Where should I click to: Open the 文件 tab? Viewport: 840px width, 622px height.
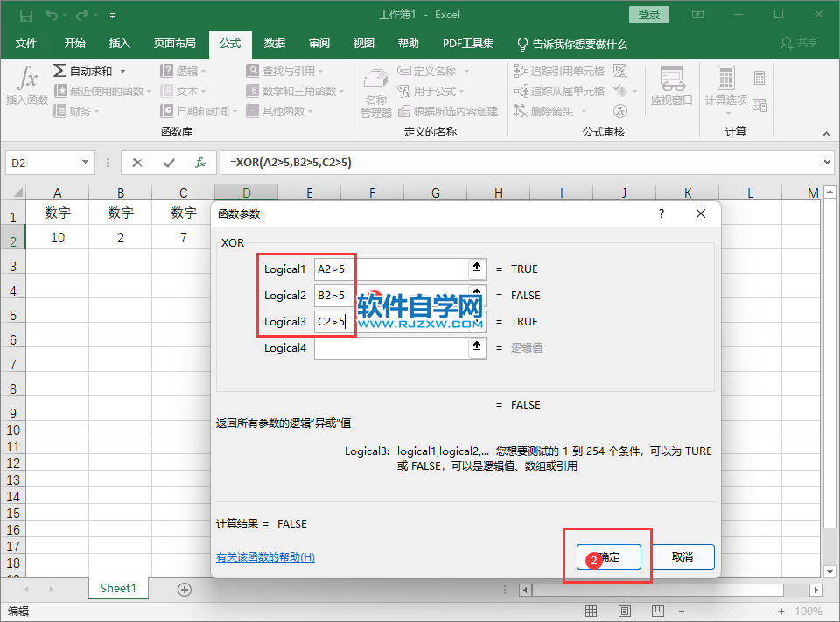(x=25, y=44)
